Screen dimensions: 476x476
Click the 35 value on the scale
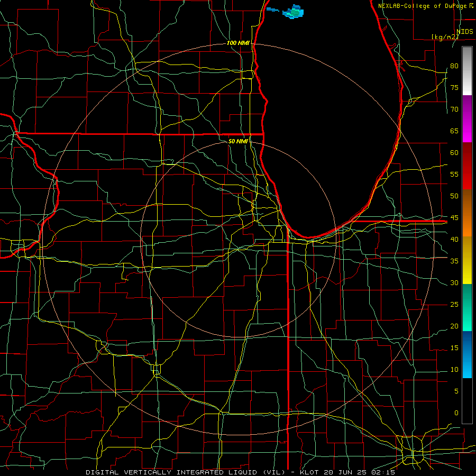454,261
